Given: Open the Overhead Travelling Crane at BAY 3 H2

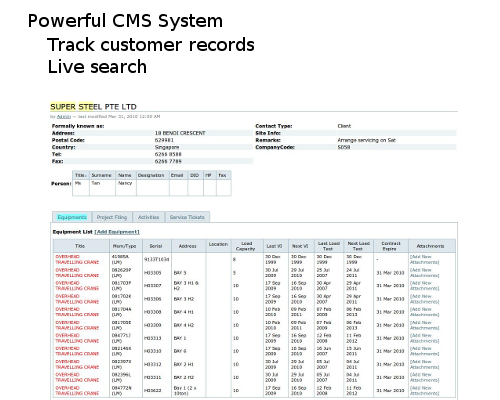Looking at the screenshot, I should 77,299.
